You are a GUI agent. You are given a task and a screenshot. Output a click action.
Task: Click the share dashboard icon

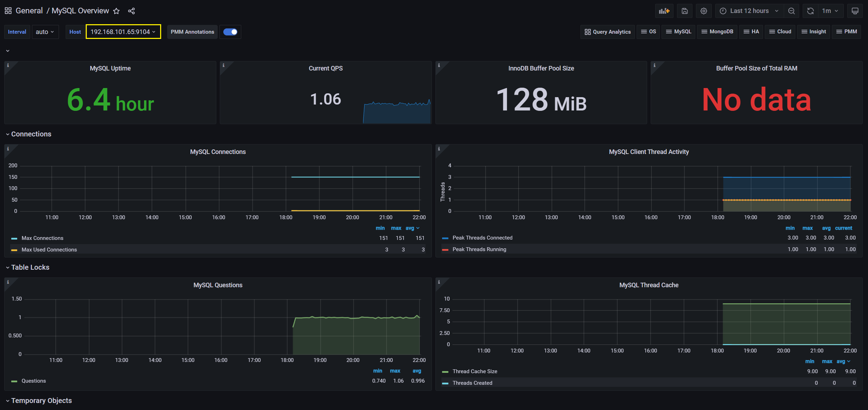tap(131, 11)
